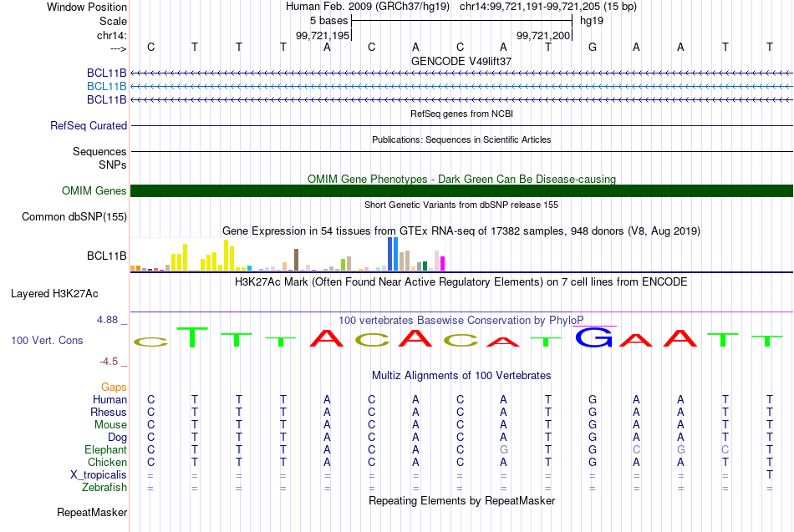Click the G base in the chr14 sequence row
Screen dimensions: 794x532
[592, 47]
